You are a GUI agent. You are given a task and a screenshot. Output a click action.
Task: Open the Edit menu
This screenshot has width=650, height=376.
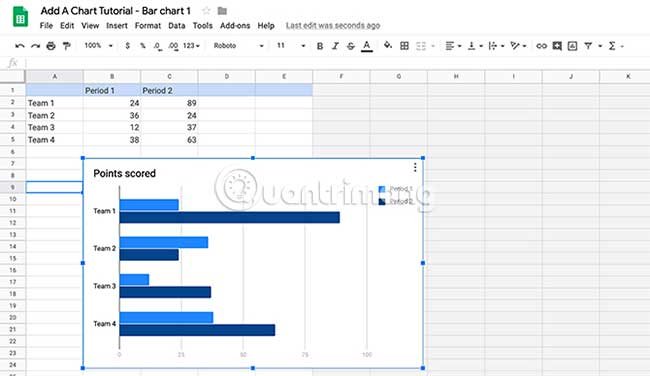(x=67, y=26)
